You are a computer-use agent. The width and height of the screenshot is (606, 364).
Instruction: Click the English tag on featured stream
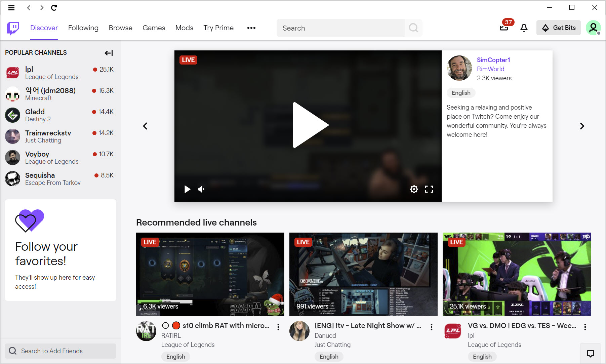(x=461, y=93)
